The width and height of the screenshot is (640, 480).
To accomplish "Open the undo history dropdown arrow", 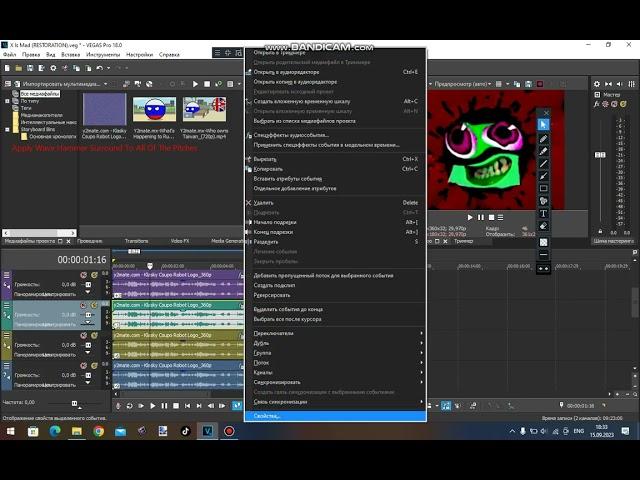I will (108, 68).
